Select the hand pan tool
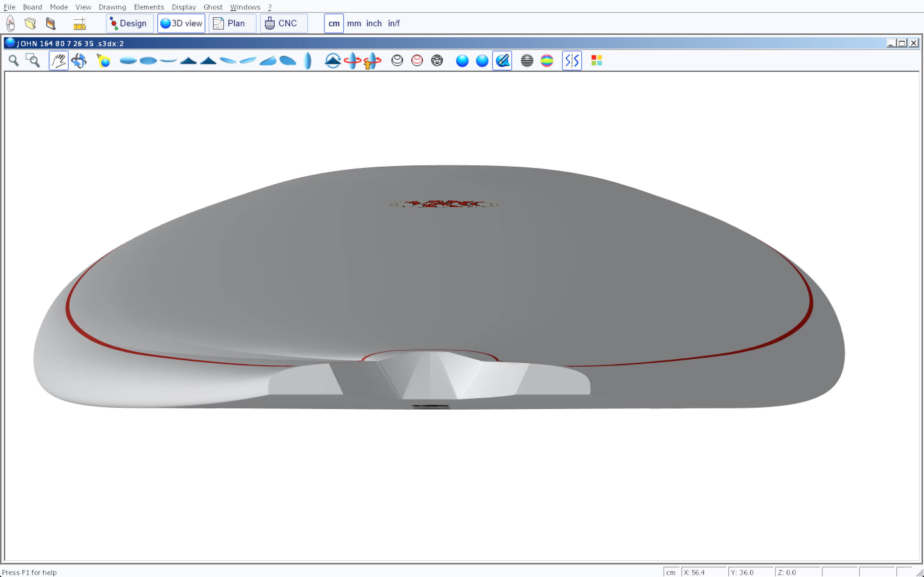The image size is (924, 577). coord(58,61)
